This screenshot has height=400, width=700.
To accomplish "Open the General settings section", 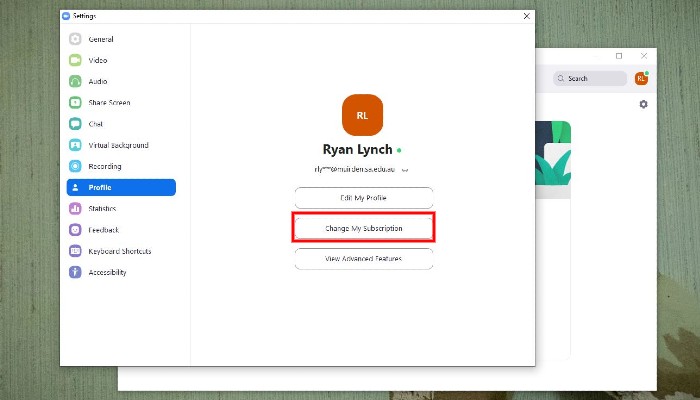I will pos(100,39).
